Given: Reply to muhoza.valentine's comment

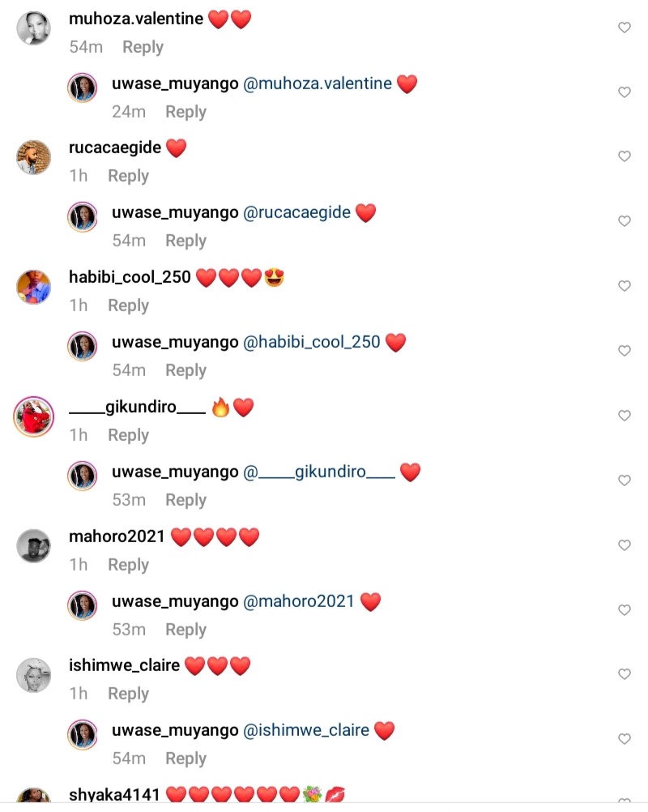Looking at the screenshot, I should 143,47.
